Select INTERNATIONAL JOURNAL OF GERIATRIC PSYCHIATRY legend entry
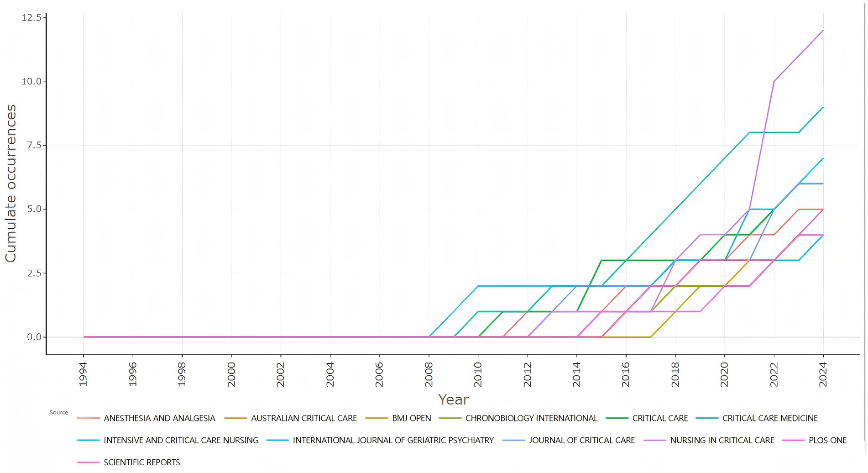The image size is (868, 473). click(x=380, y=441)
